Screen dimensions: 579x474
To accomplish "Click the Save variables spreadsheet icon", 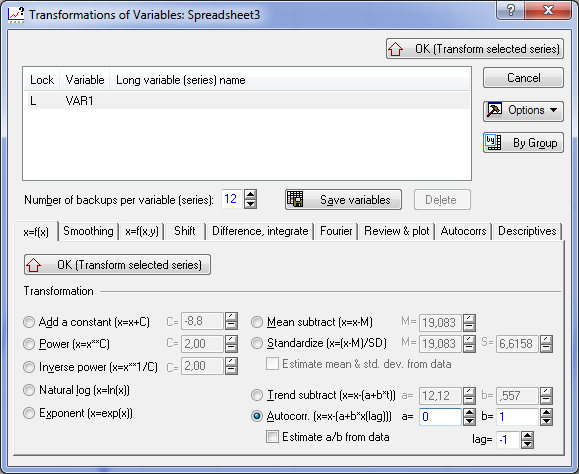I will coord(295,199).
